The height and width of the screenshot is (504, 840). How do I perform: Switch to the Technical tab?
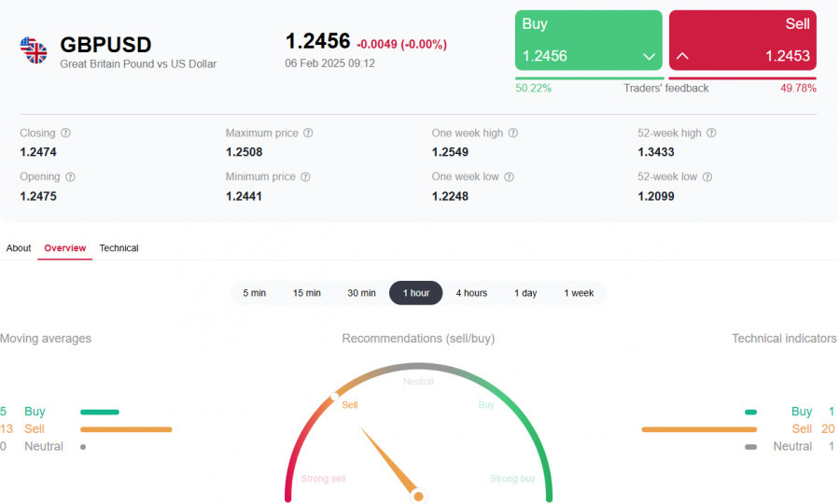119,248
